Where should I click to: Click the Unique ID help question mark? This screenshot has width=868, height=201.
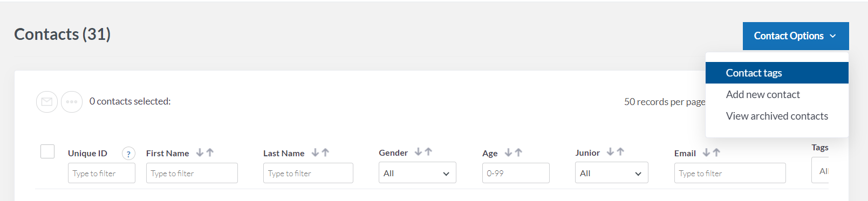[128, 154]
